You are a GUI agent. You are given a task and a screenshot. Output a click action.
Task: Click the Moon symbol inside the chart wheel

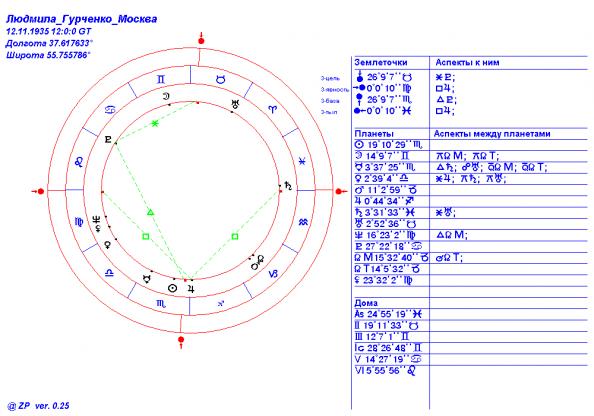(x=166, y=96)
